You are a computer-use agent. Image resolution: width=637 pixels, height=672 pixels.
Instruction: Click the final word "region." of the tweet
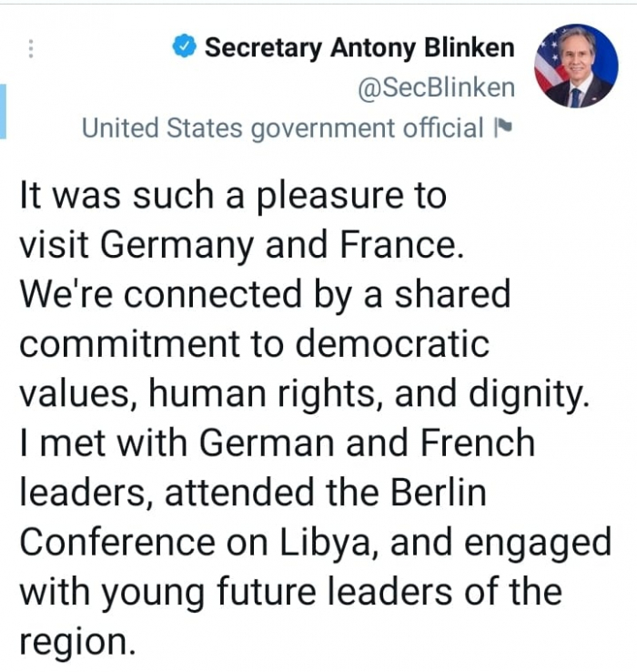[x=78, y=642]
